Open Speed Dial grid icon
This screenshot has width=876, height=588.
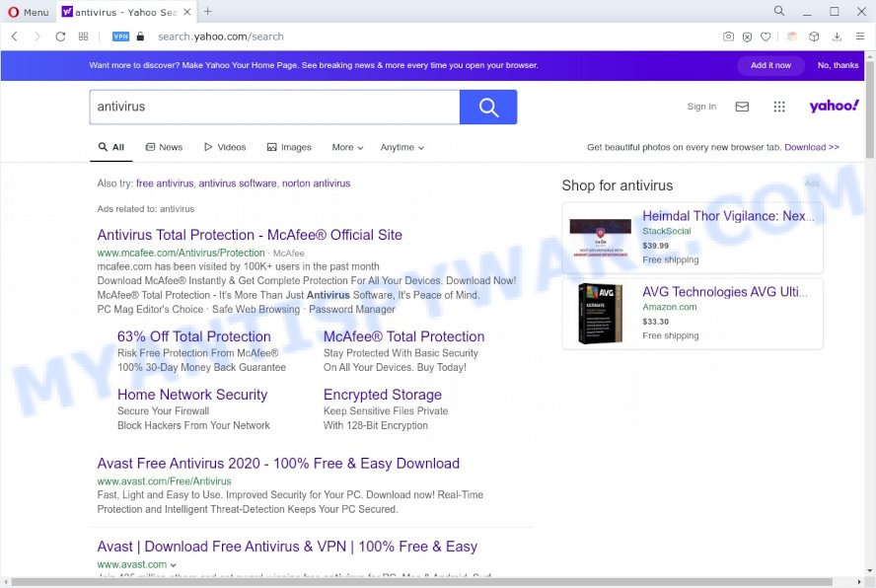(83, 37)
